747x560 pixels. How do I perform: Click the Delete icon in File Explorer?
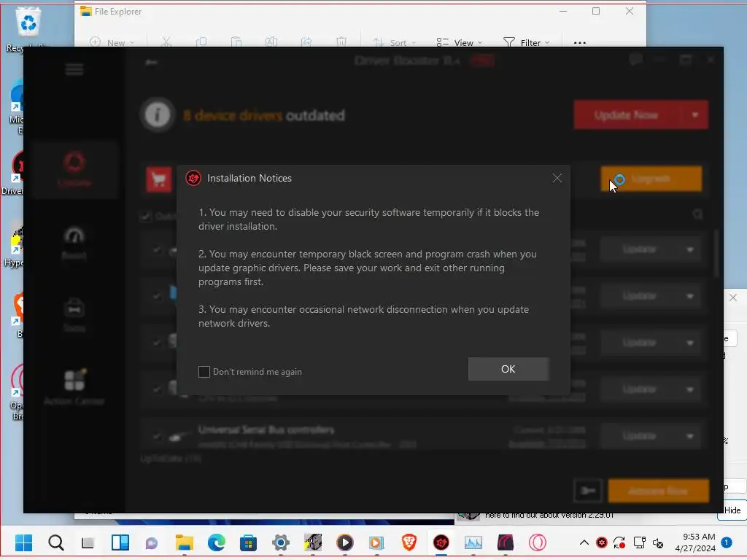point(341,42)
